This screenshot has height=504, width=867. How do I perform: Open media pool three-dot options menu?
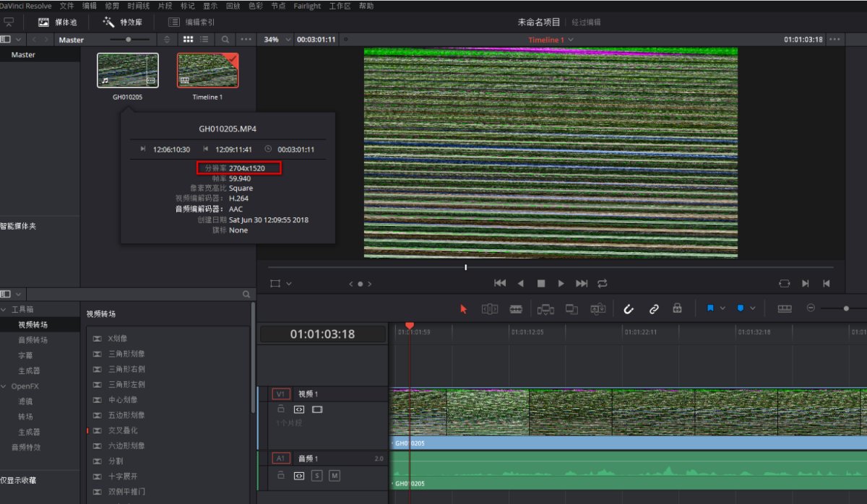click(246, 40)
